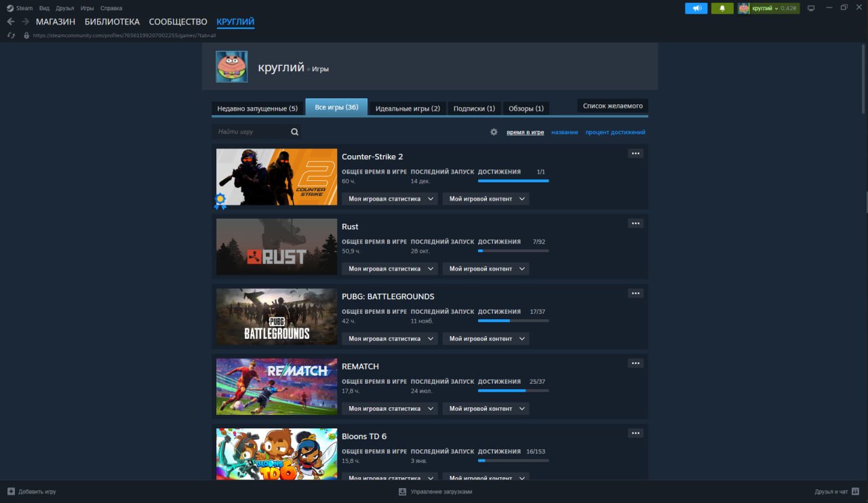Image resolution: width=868 pixels, height=503 pixels.
Task: Open games list settings gear icon
Action: [494, 132]
